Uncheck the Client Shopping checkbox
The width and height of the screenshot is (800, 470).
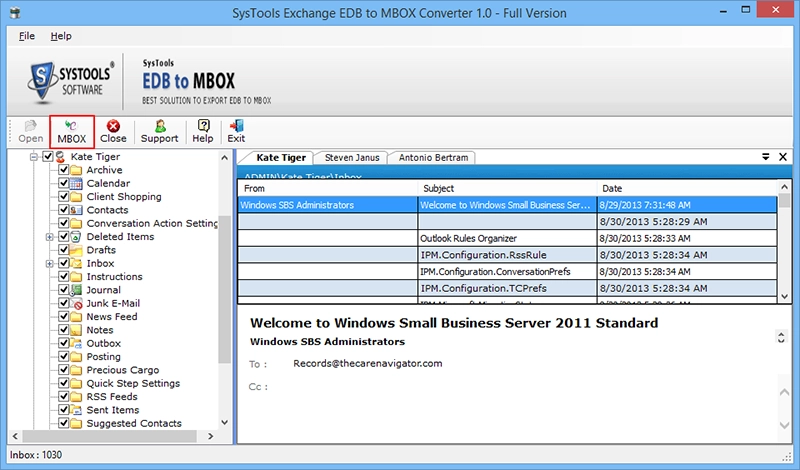tap(63, 196)
